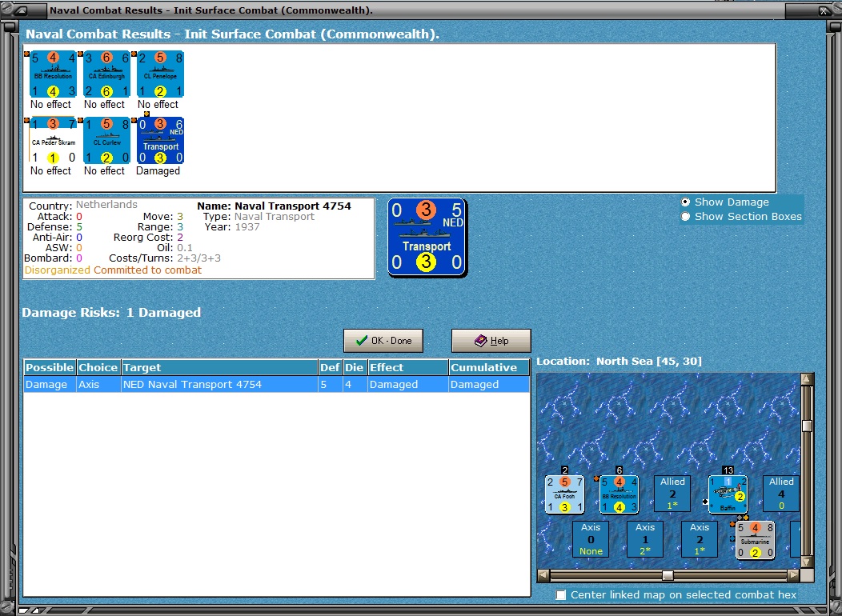Image resolution: width=842 pixels, height=616 pixels.
Task: Click the Possible column header
Action: tap(50, 367)
